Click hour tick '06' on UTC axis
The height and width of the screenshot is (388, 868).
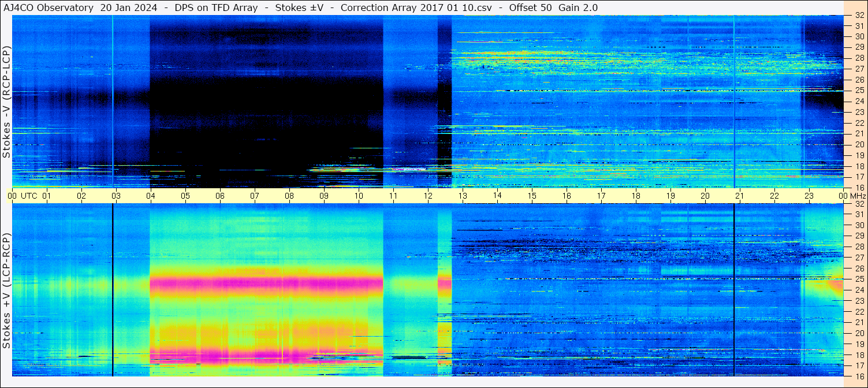219,196
